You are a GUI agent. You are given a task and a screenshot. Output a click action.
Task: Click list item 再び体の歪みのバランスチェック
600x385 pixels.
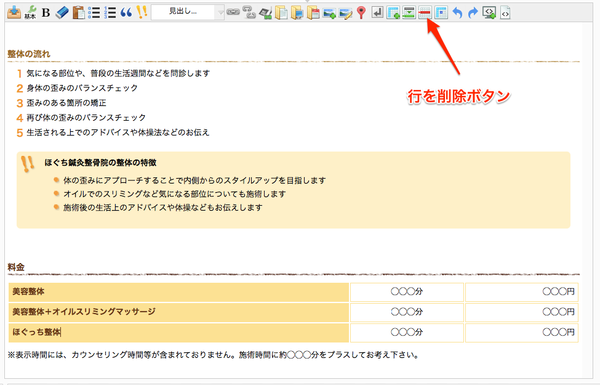(x=86, y=117)
